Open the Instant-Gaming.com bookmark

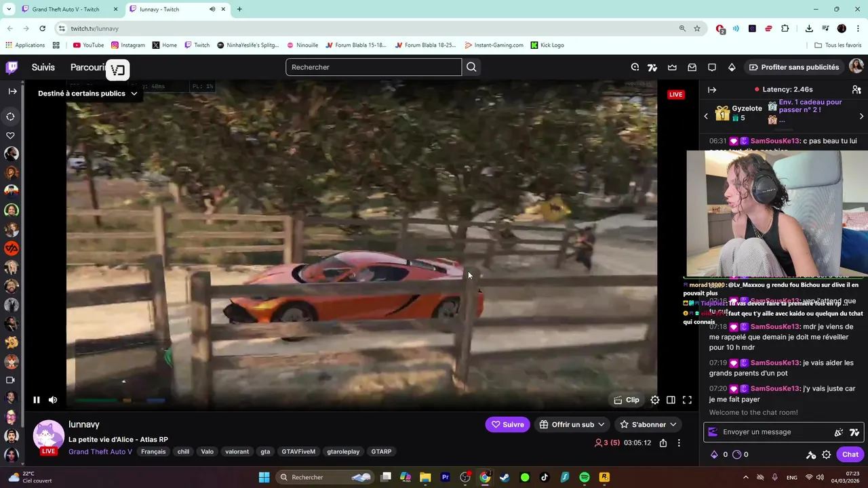coord(494,45)
